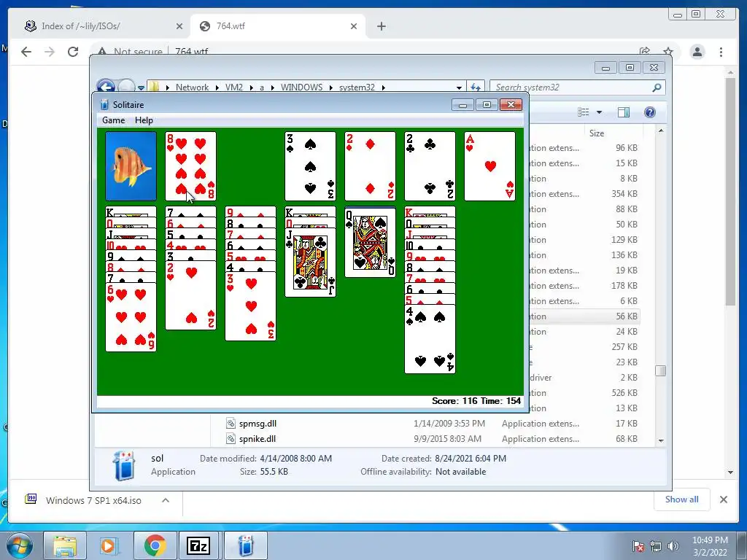Expand breadcrumb arrow after system32
Viewport: 747px width, 560px height.
click(383, 87)
